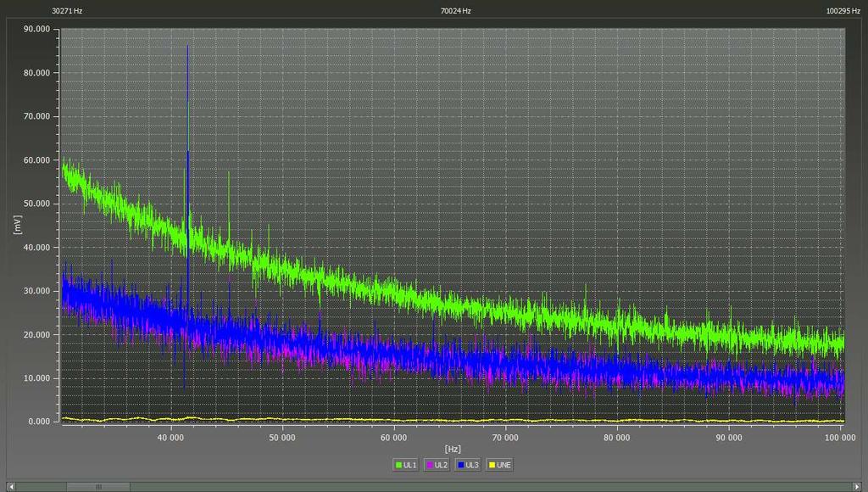Click the 30271 Hz start frequency label
Viewport: 868px width, 492px height.
(x=67, y=10)
